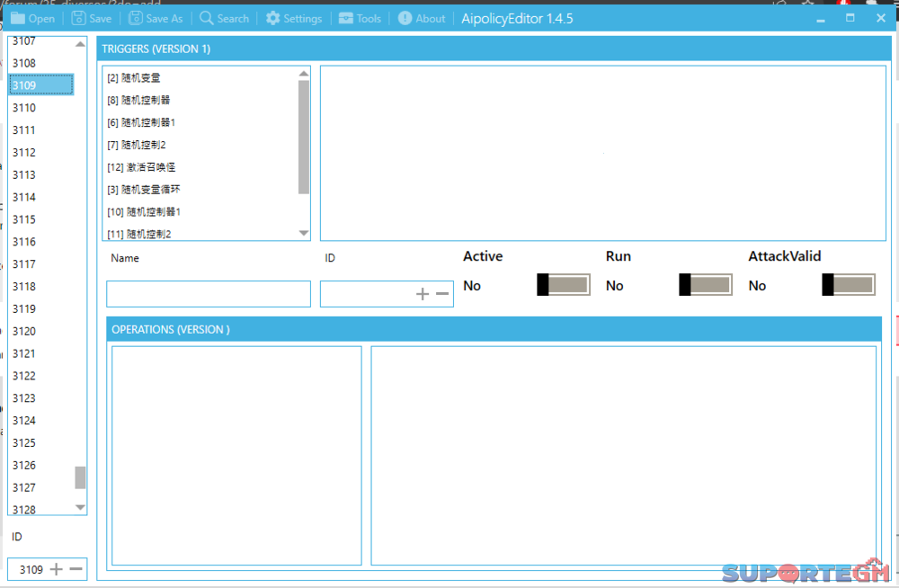The image size is (899, 588).
Task: Click the Search magnifier icon
Action: [207, 18]
